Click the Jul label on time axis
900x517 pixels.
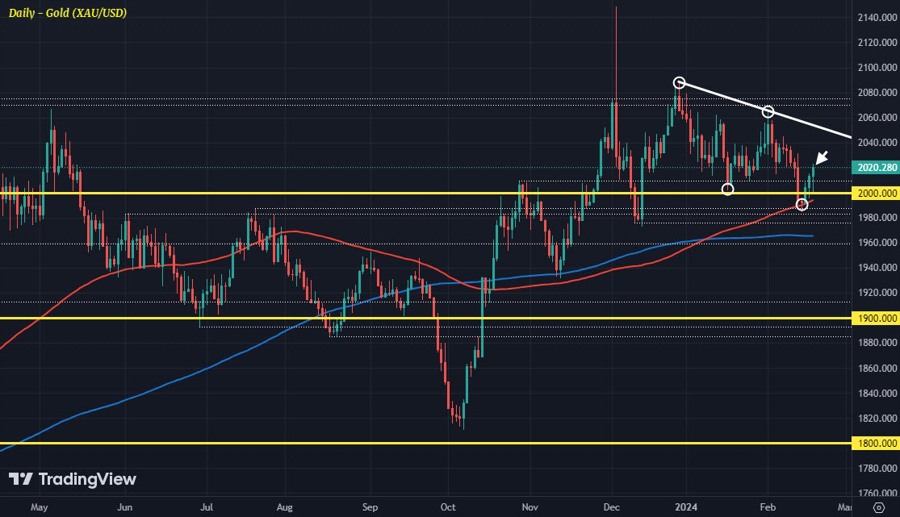(207, 507)
